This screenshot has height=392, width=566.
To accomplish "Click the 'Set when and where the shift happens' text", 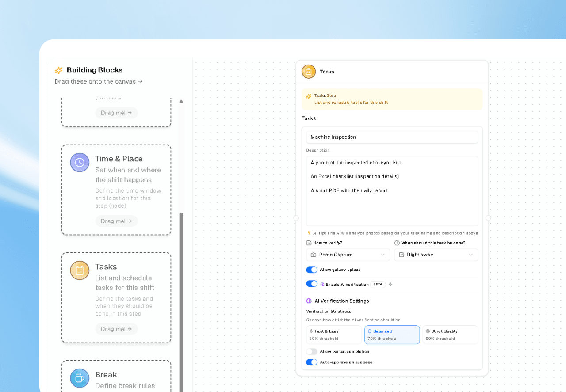I will (128, 175).
